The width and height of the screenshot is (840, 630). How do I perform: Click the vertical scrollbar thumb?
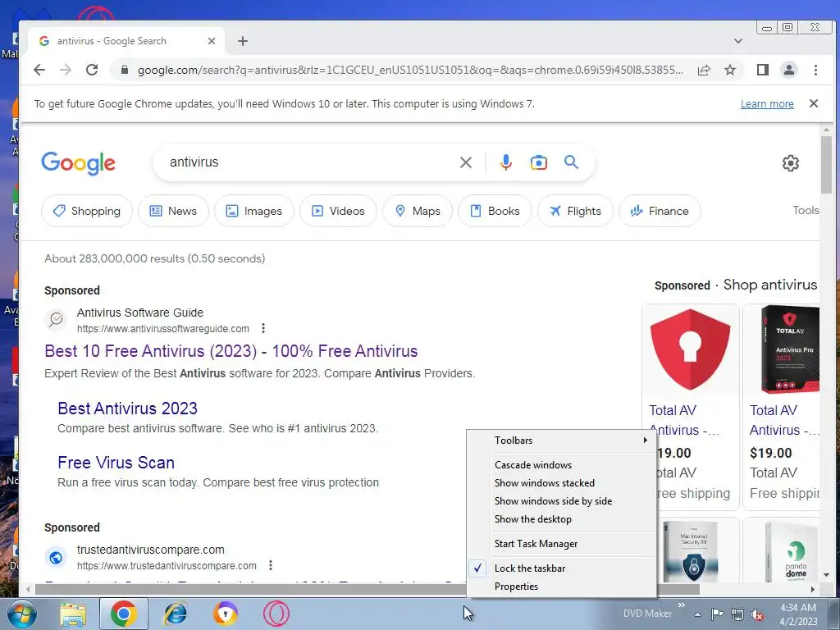[x=826, y=165]
